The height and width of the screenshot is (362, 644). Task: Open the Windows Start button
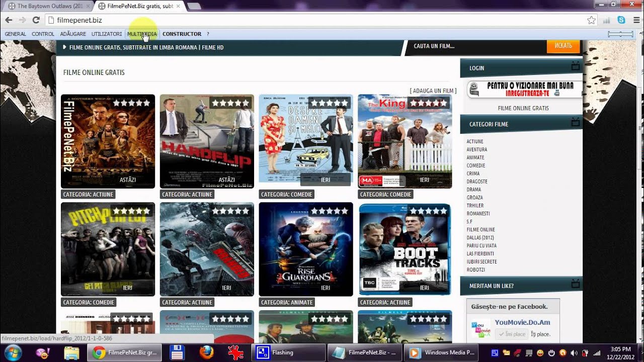click(13, 352)
